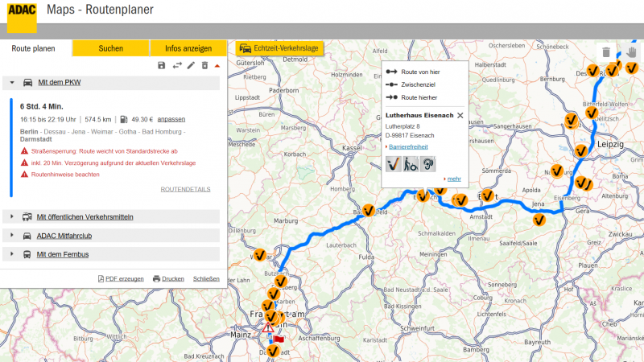
Task: Click the Schließen link
Action: click(206, 278)
